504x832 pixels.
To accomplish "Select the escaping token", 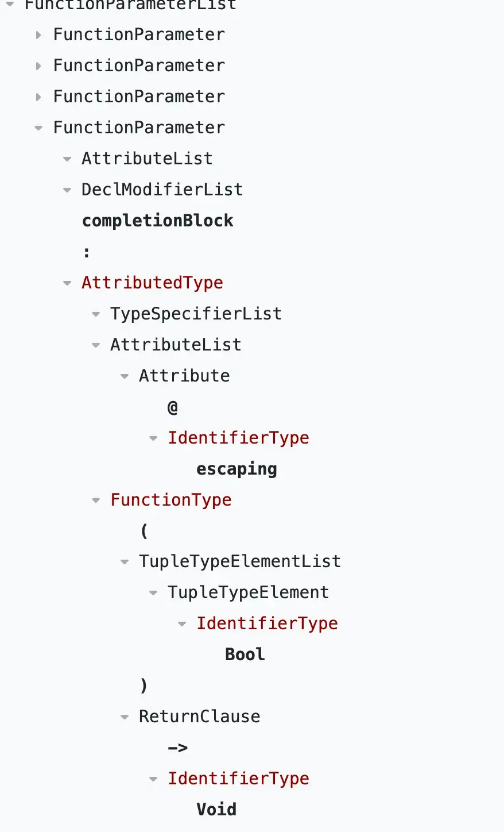I will point(237,469).
